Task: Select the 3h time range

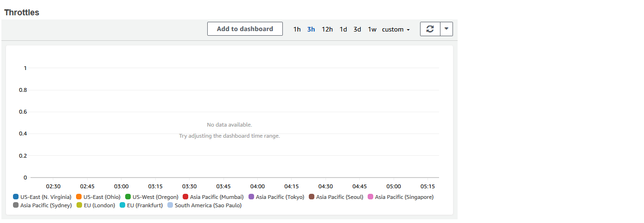Action: (311, 29)
